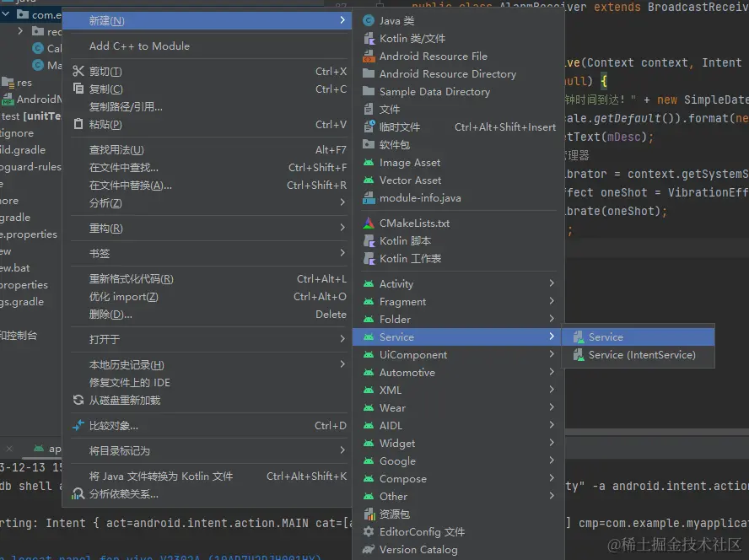Choose the XML entry in New submenu

(458, 390)
